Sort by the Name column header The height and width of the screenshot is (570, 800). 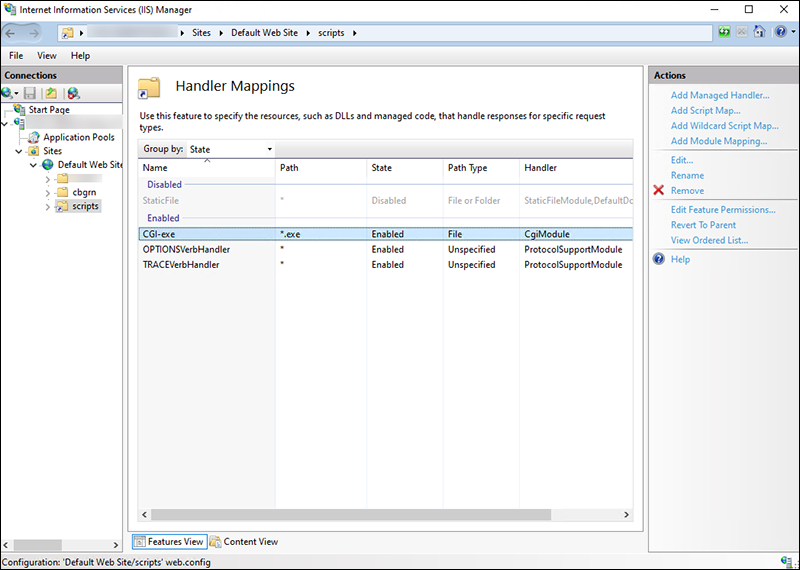pos(207,167)
